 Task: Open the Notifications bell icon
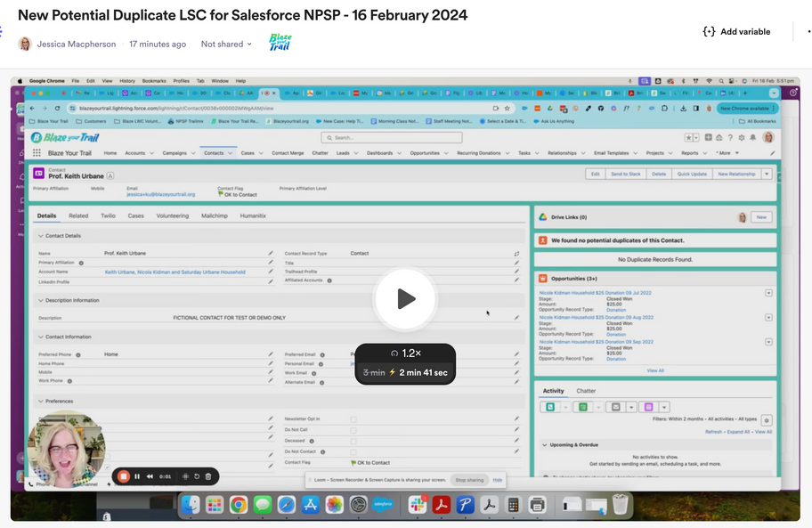click(753, 138)
